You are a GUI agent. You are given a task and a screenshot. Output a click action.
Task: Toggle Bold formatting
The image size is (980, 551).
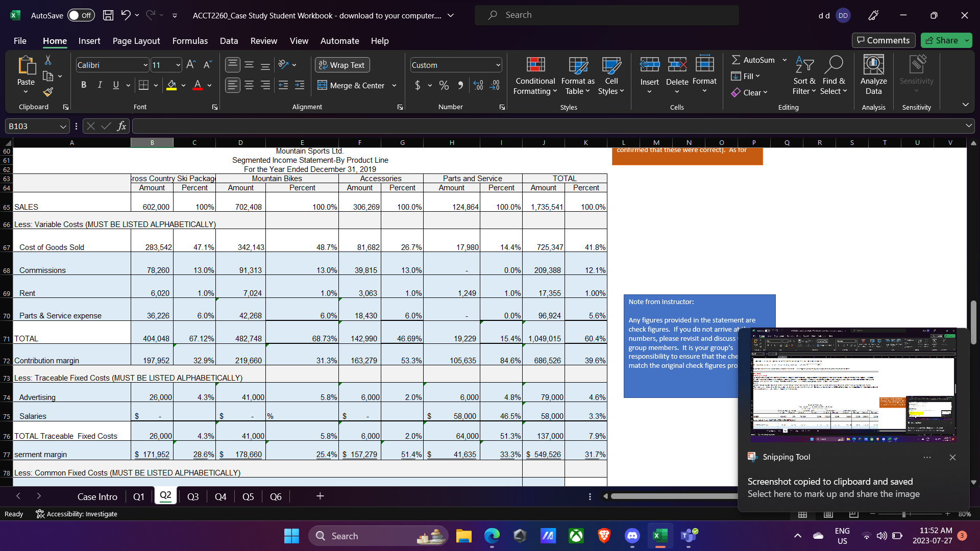(x=84, y=85)
